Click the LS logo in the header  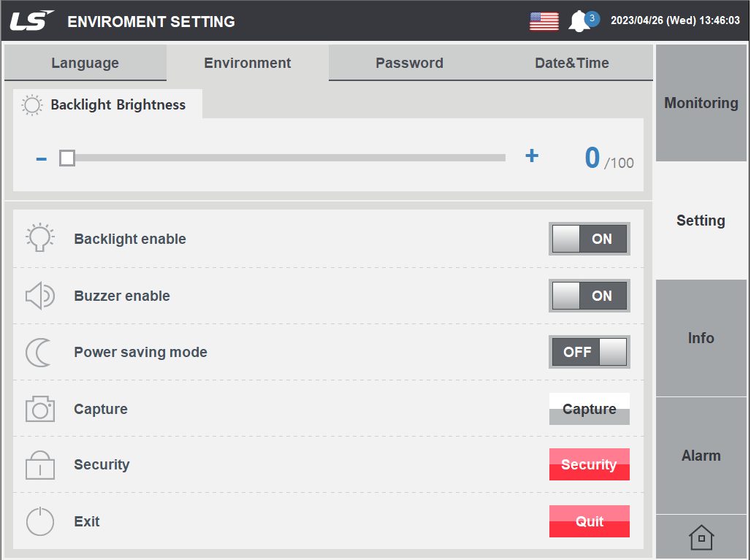tap(29, 20)
